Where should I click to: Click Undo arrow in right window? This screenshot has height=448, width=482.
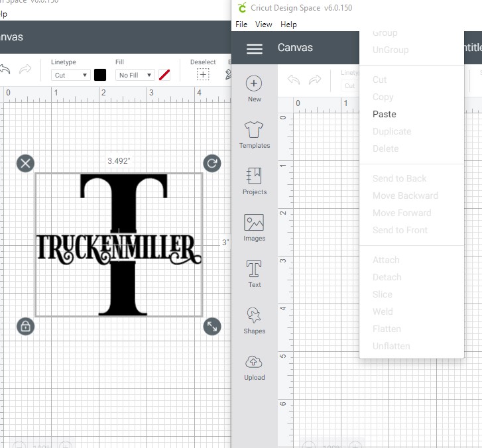pos(294,80)
